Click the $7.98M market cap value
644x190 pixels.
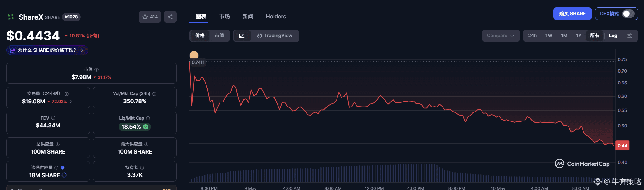coord(81,77)
